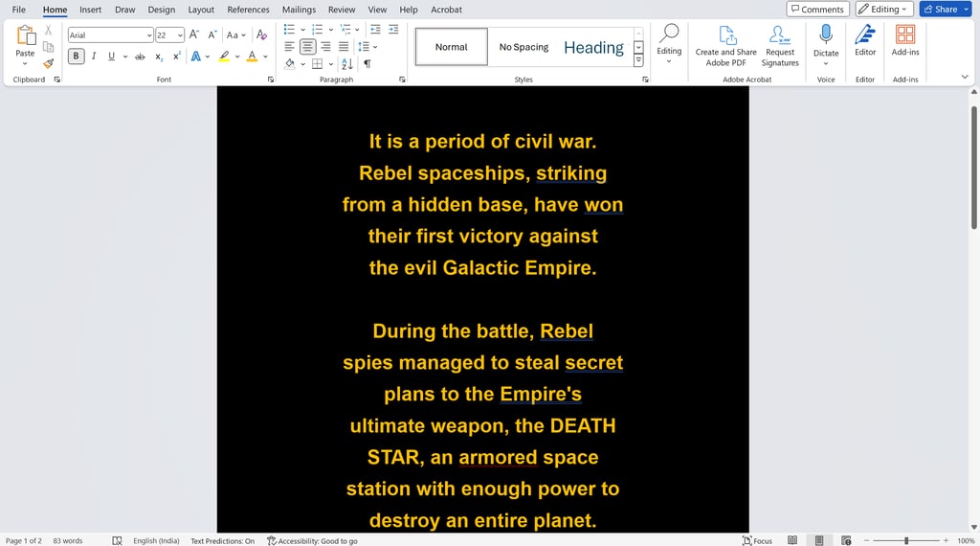The width and height of the screenshot is (980, 546).
Task: Toggle Italic formatting
Action: click(x=94, y=57)
